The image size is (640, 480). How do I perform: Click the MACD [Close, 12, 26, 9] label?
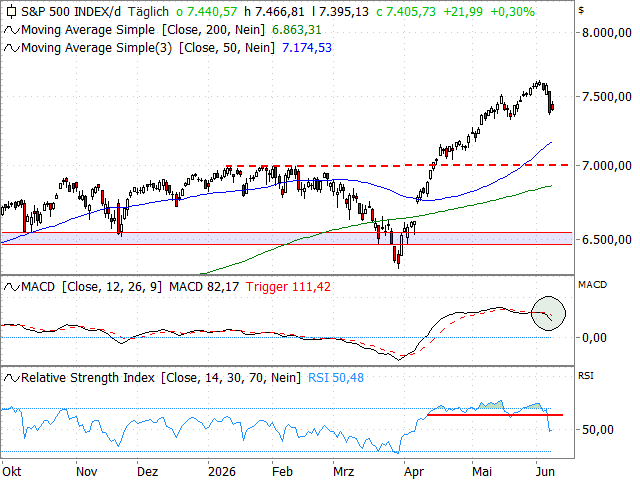tap(91, 287)
